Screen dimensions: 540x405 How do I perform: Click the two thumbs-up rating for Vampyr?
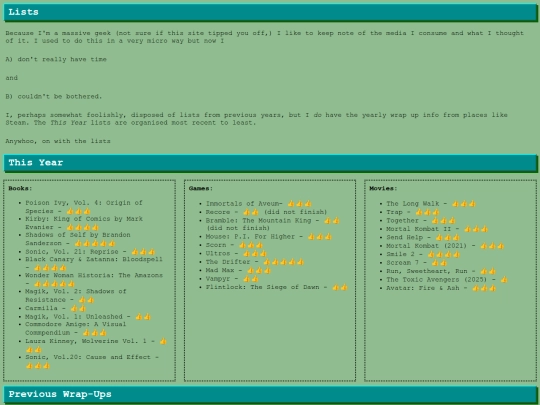coord(251,279)
